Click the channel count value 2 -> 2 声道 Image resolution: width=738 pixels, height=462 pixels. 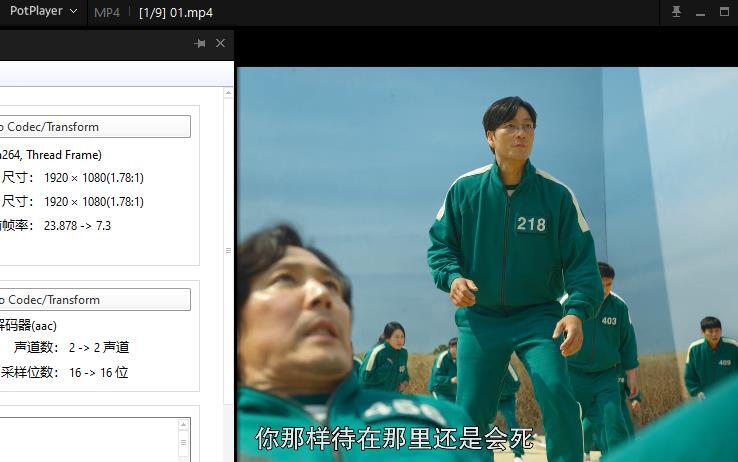click(99, 348)
